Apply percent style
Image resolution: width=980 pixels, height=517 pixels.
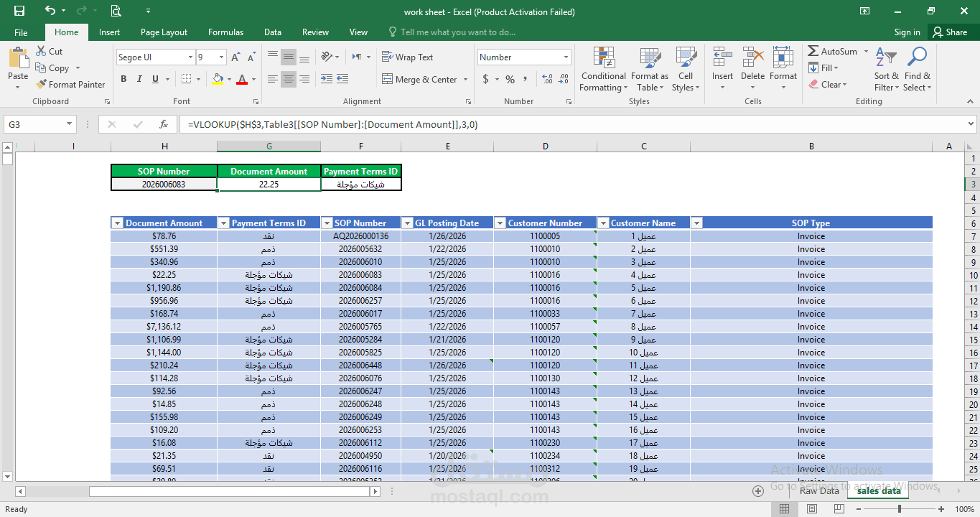coord(510,79)
